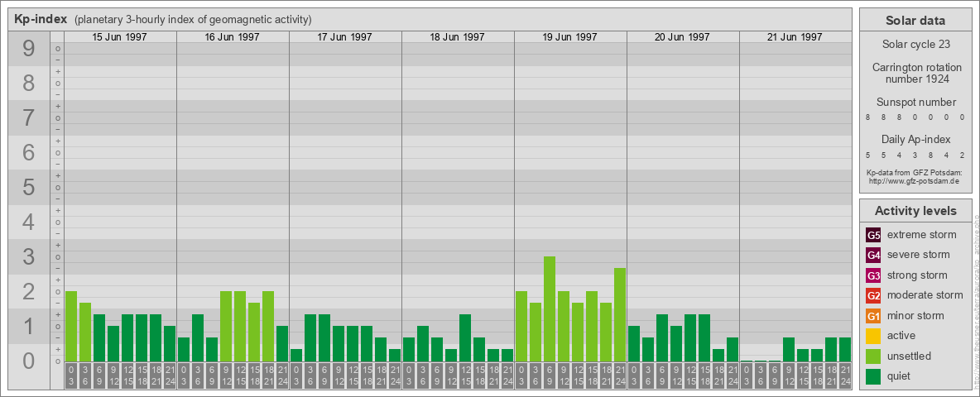980x397 pixels.
Task: Select the '19 Jun 1997' date header
Action: pyautogui.click(x=569, y=37)
